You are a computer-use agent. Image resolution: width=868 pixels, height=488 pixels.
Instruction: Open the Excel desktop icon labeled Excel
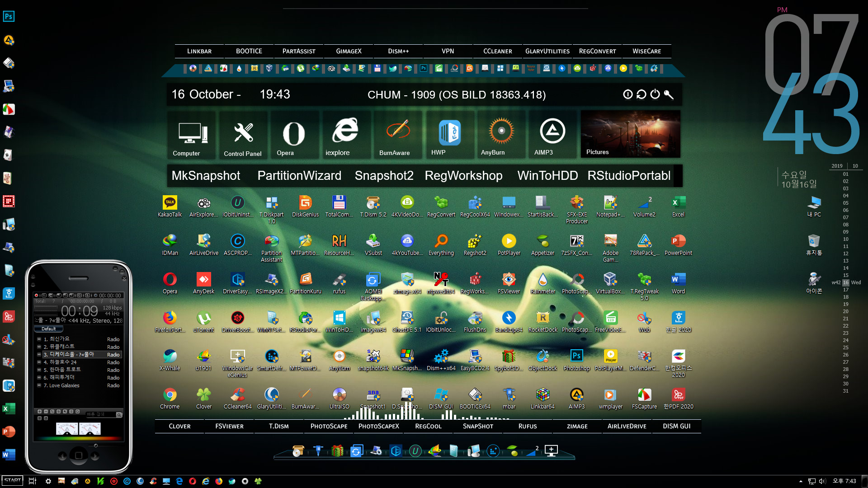click(x=678, y=206)
